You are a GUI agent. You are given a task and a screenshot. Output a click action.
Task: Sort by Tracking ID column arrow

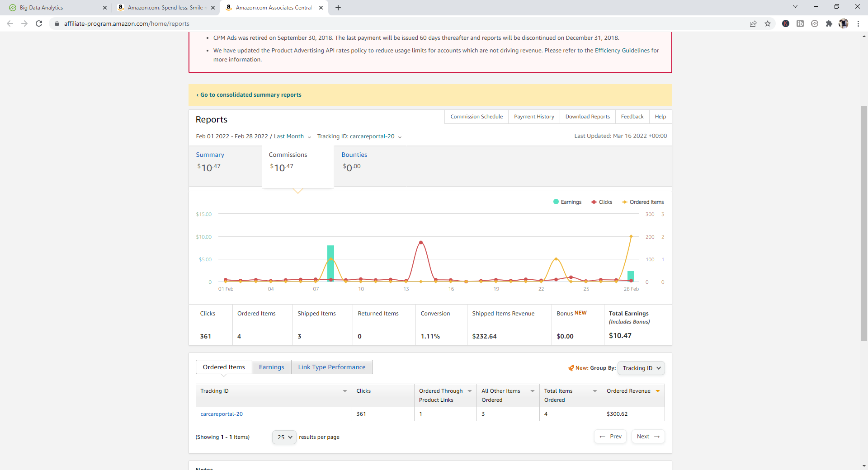(x=345, y=391)
